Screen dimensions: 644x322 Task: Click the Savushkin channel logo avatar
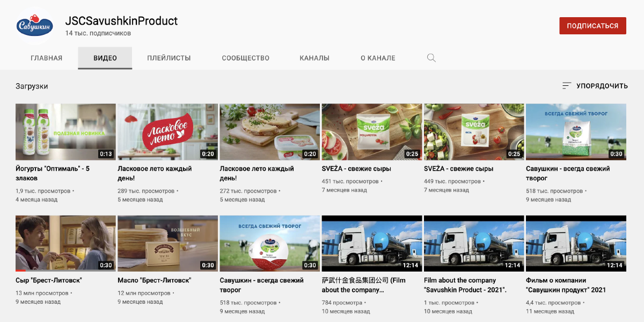tap(35, 25)
